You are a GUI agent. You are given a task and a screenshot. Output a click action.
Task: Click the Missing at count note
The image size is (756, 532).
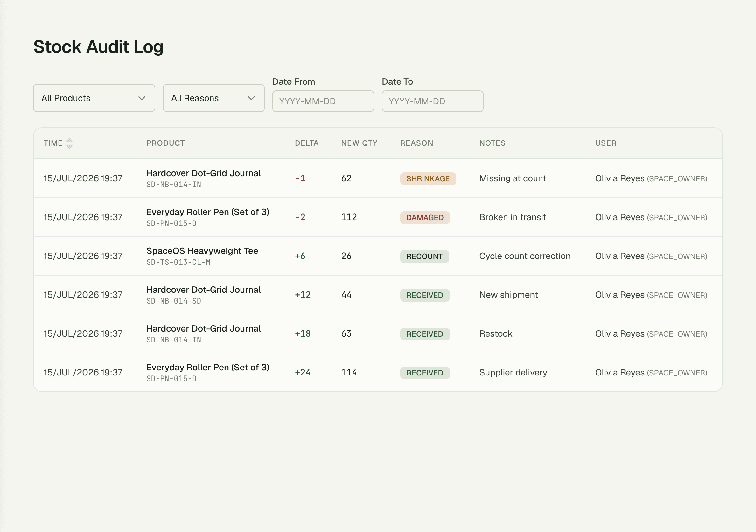pyautogui.click(x=512, y=178)
